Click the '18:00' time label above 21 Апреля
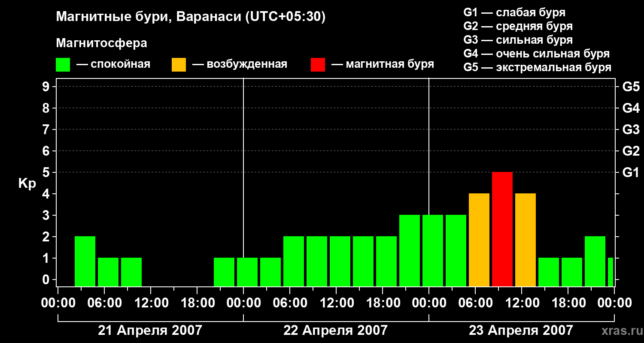The height and width of the screenshot is (343, 644). 197,303
